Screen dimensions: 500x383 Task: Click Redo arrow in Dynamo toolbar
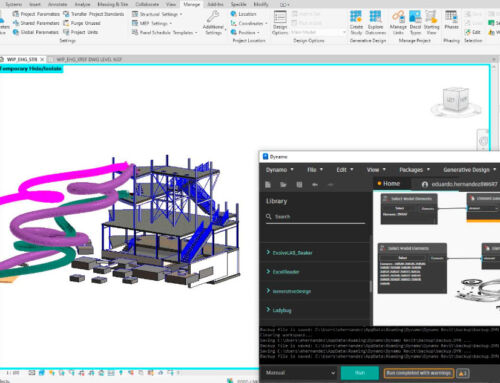point(331,184)
